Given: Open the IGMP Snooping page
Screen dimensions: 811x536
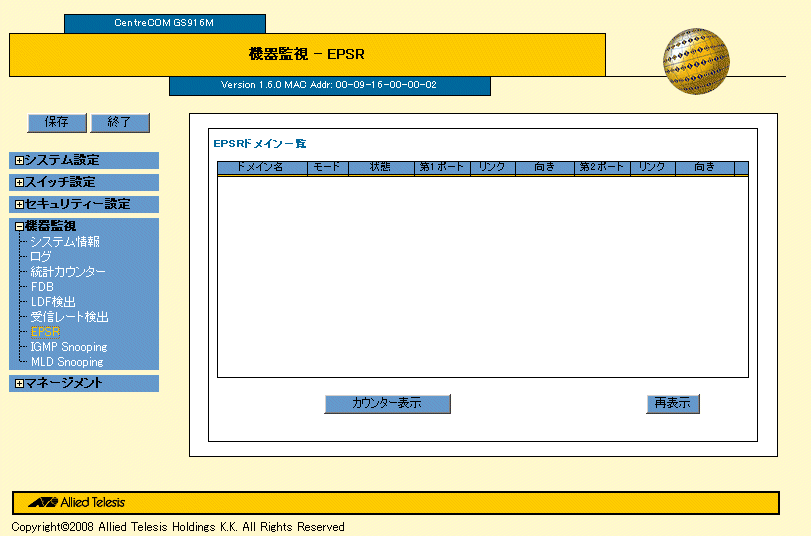Looking at the screenshot, I should (x=69, y=347).
